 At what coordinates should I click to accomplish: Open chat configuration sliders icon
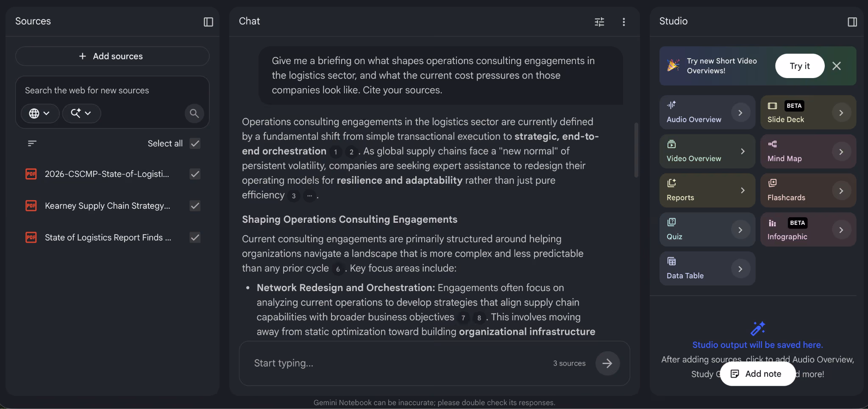[599, 22]
